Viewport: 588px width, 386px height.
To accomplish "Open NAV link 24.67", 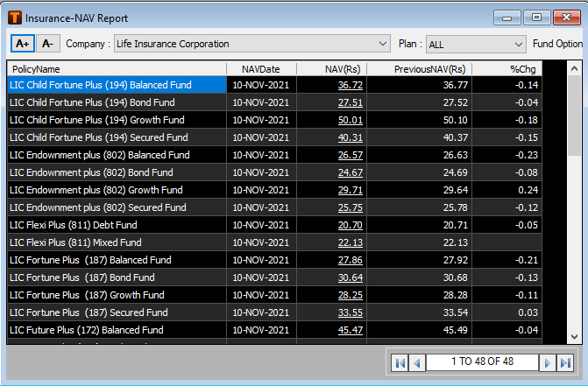I will pos(351,172).
